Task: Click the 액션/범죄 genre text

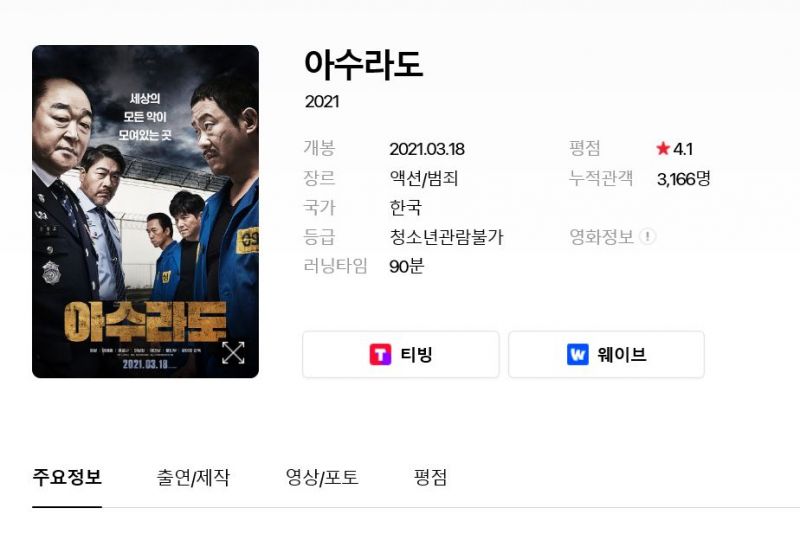Action: click(423, 179)
